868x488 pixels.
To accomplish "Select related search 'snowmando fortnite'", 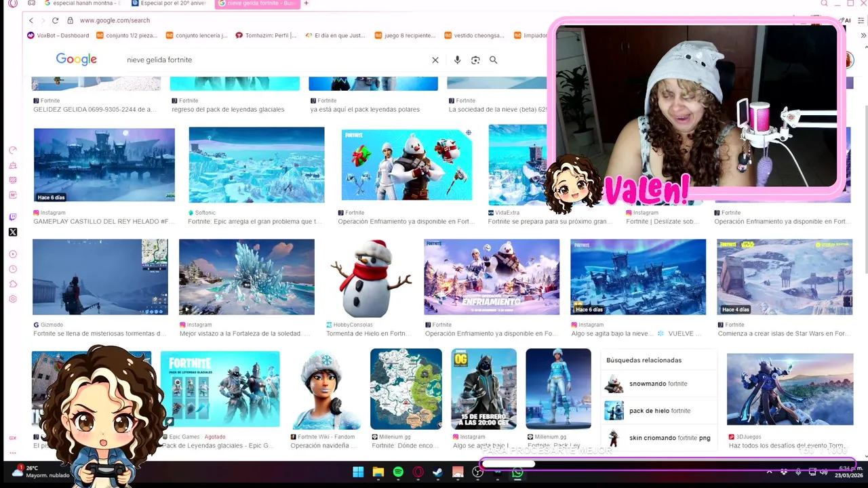I will click(x=659, y=384).
